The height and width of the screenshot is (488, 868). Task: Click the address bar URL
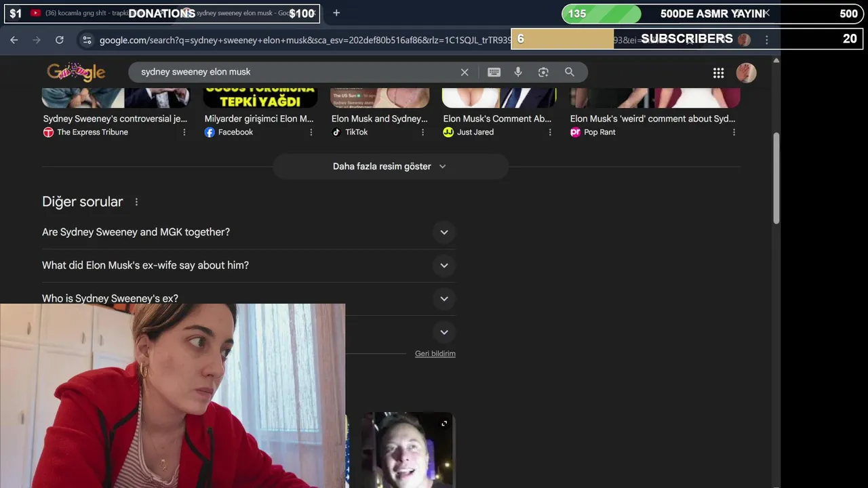click(x=305, y=40)
